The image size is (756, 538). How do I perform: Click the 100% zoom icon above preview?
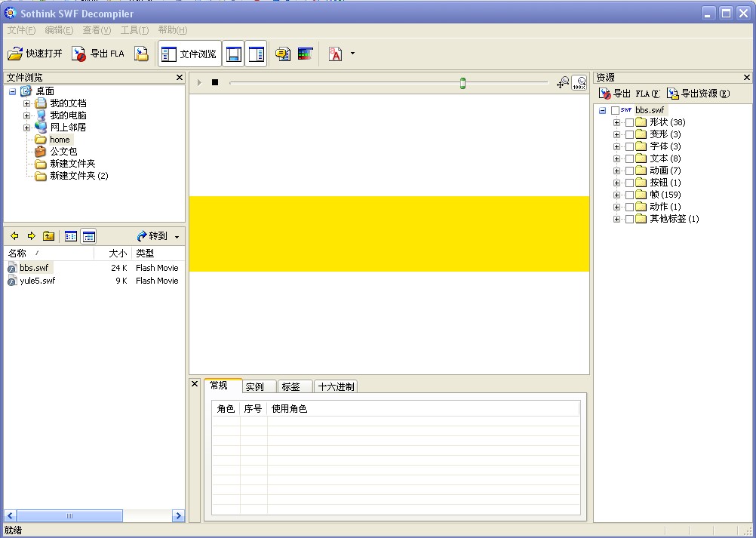(579, 83)
